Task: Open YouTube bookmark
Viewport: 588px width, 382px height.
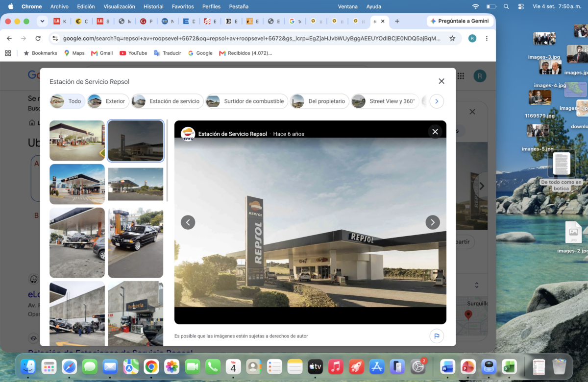Action: (x=133, y=53)
